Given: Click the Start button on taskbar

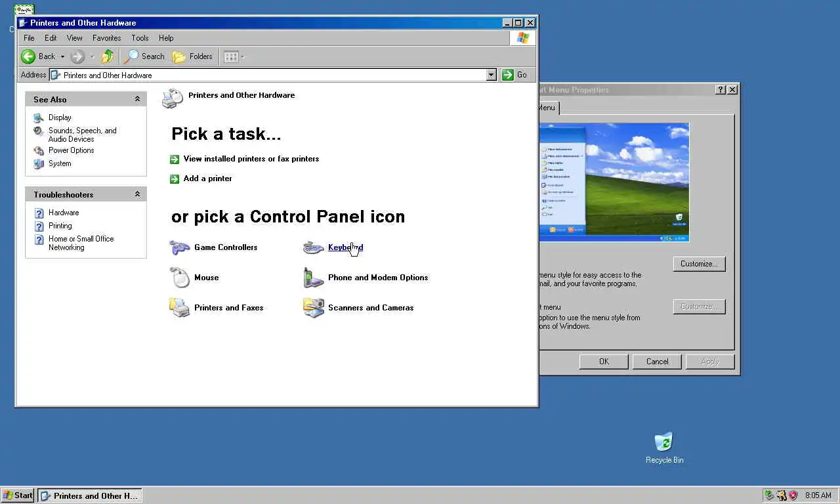Looking at the screenshot, I should click(x=18, y=495).
